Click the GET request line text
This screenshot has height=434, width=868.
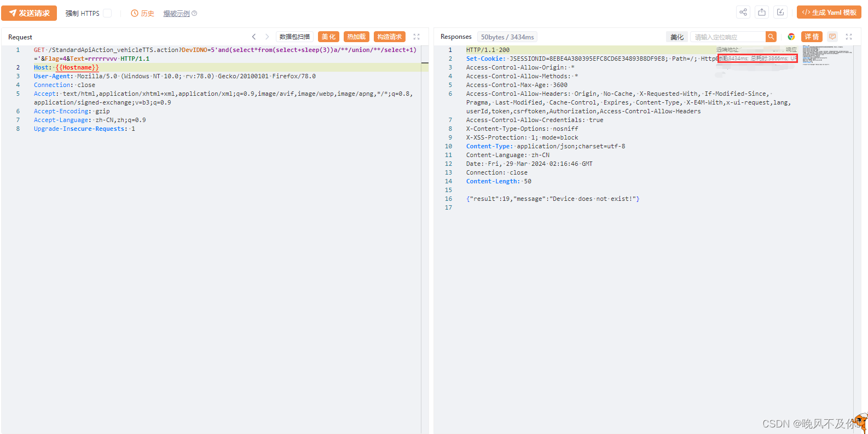click(x=225, y=54)
